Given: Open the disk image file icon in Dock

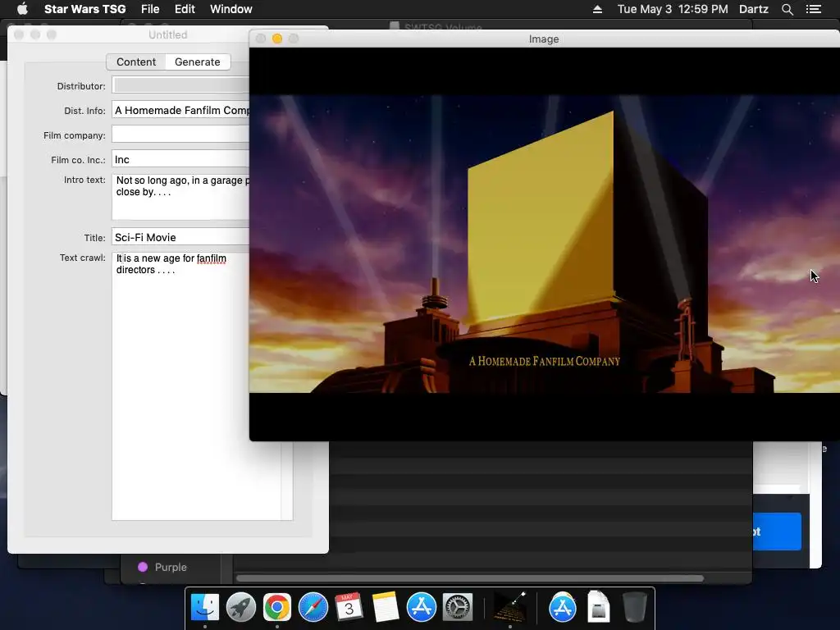Looking at the screenshot, I should (598, 608).
